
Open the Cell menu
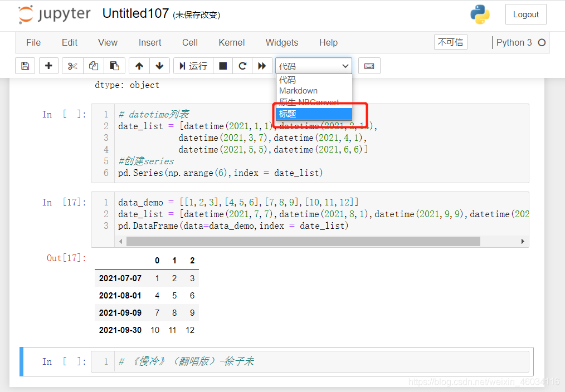tap(190, 42)
